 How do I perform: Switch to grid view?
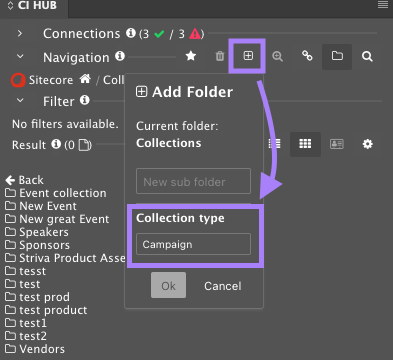pyautogui.click(x=305, y=144)
